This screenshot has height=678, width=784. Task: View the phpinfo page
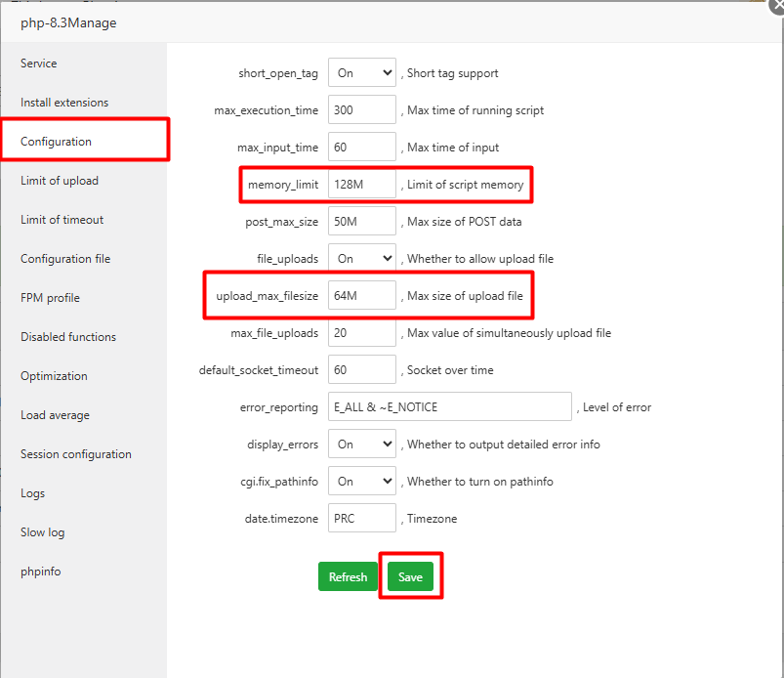pos(40,571)
